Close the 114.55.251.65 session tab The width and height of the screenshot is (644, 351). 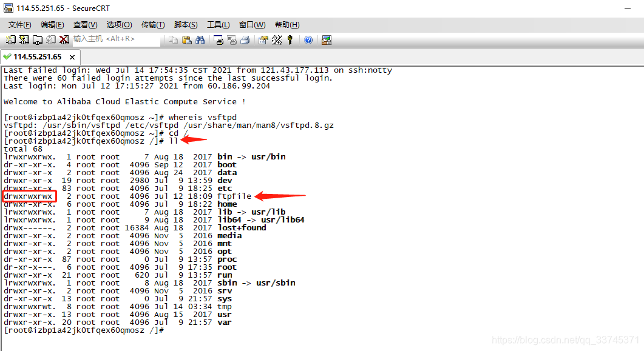click(72, 57)
